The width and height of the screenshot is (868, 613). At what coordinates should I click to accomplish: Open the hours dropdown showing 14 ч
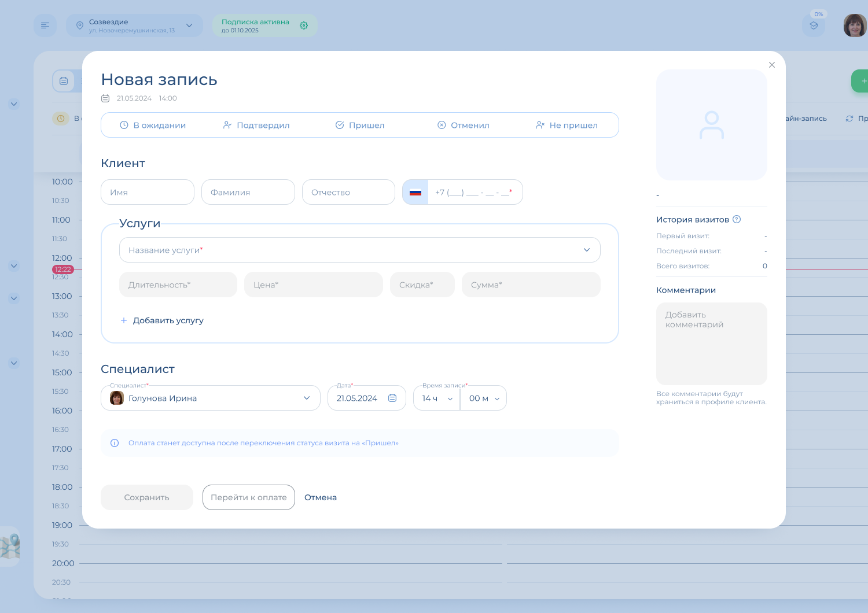(x=437, y=398)
